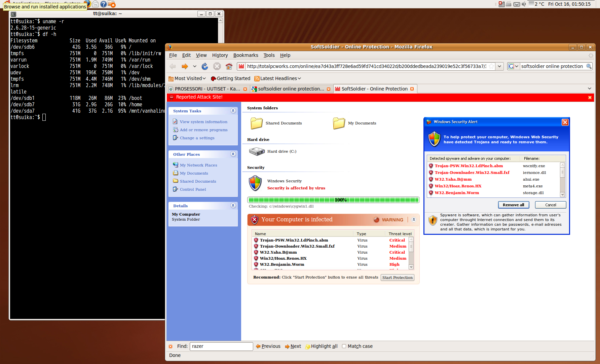Image resolution: width=600 pixels, height=364 pixels.
Task: Open the Shared Documents folder icon
Action: click(257, 123)
